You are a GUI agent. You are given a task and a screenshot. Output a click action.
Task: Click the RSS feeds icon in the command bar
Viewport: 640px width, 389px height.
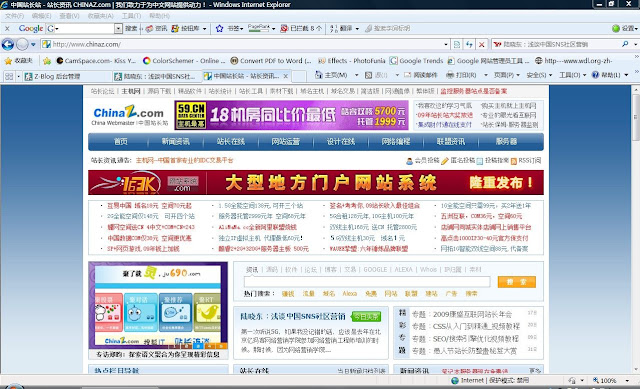(369, 75)
